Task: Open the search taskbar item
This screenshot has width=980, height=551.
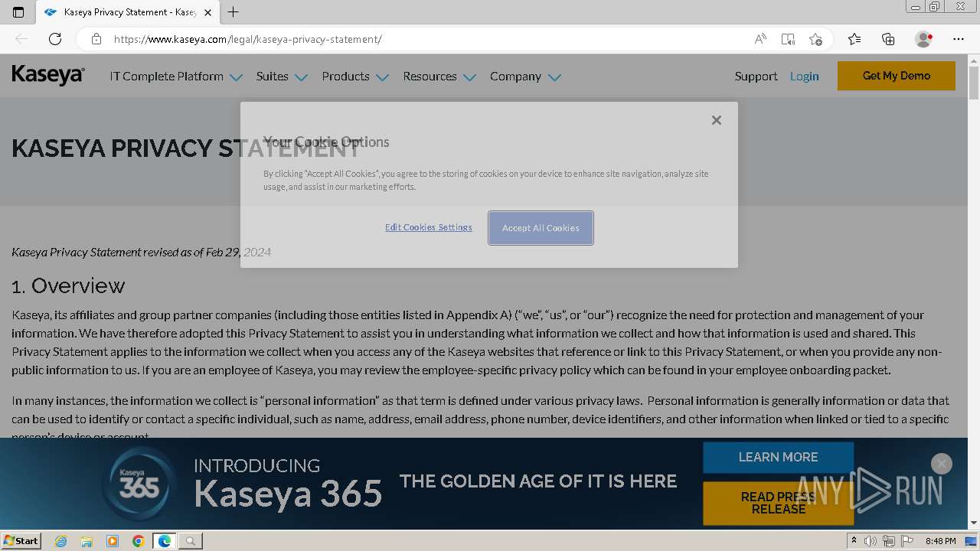Action: pos(191,541)
